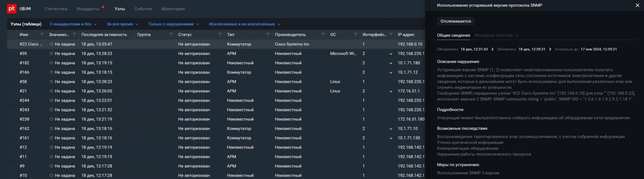This screenshot has height=179, width=644.
Task: Go to the Мониторинг section
Action: click(x=173, y=9)
